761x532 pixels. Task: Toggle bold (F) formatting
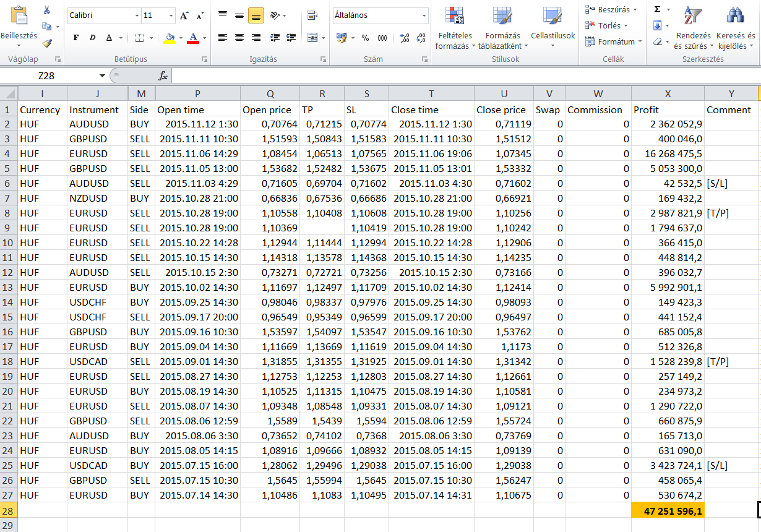tap(76, 38)
